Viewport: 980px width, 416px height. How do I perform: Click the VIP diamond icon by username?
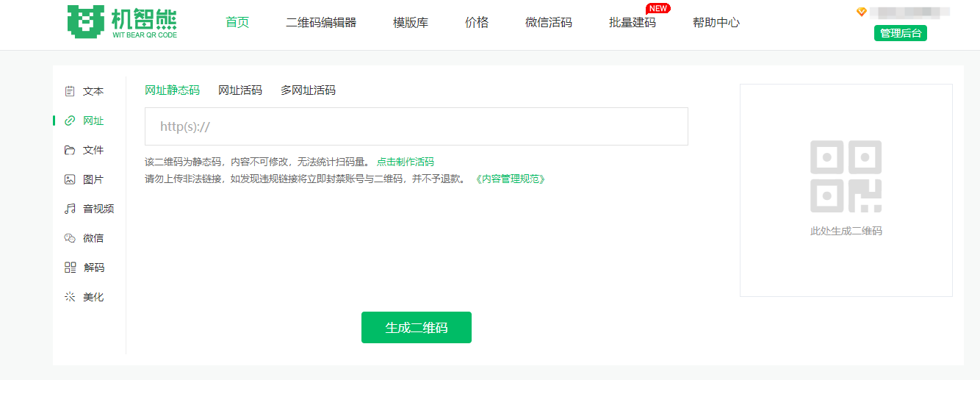pos(862,12)
